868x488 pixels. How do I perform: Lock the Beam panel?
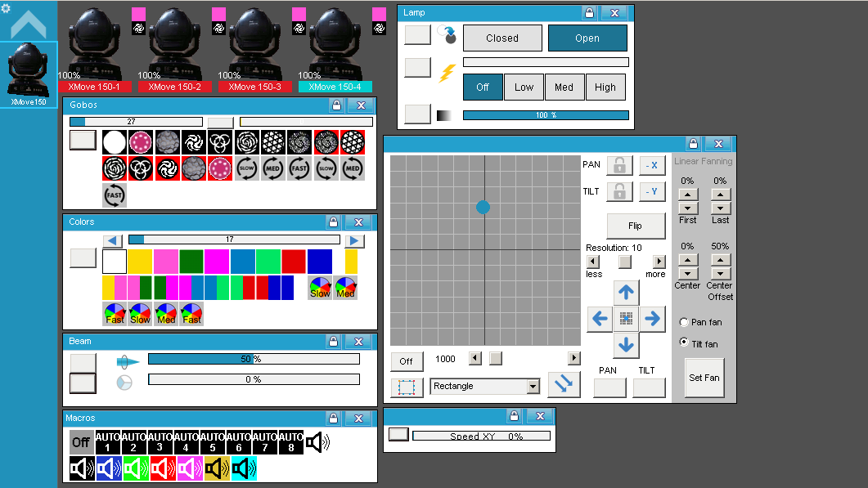click(333, 342)
